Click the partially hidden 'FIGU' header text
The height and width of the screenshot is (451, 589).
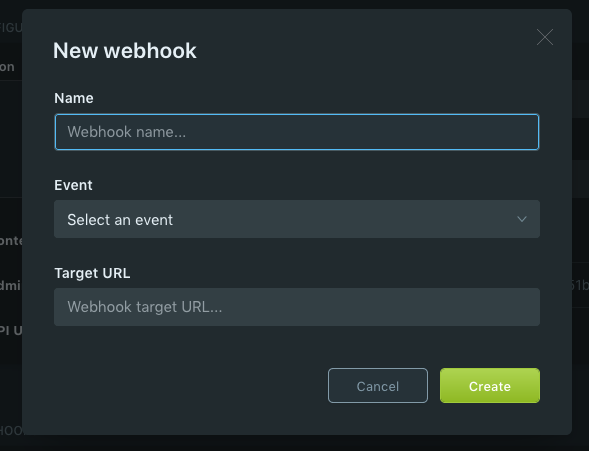click(x=11, y=28)
